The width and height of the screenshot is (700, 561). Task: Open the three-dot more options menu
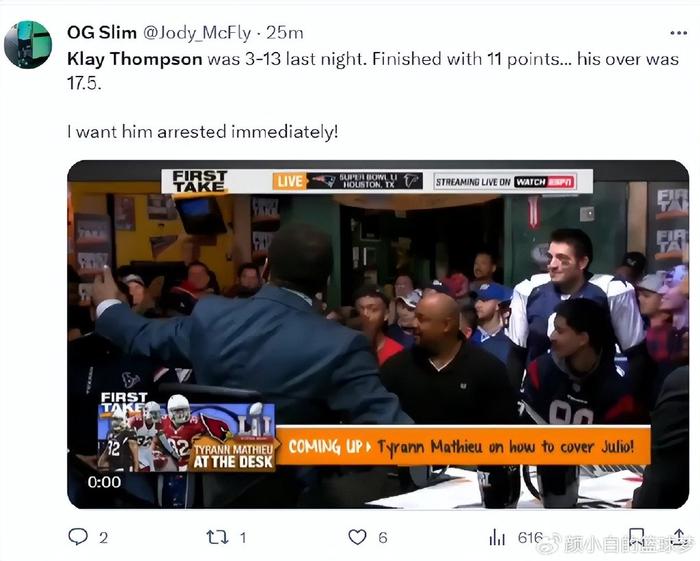pos(679,33)
